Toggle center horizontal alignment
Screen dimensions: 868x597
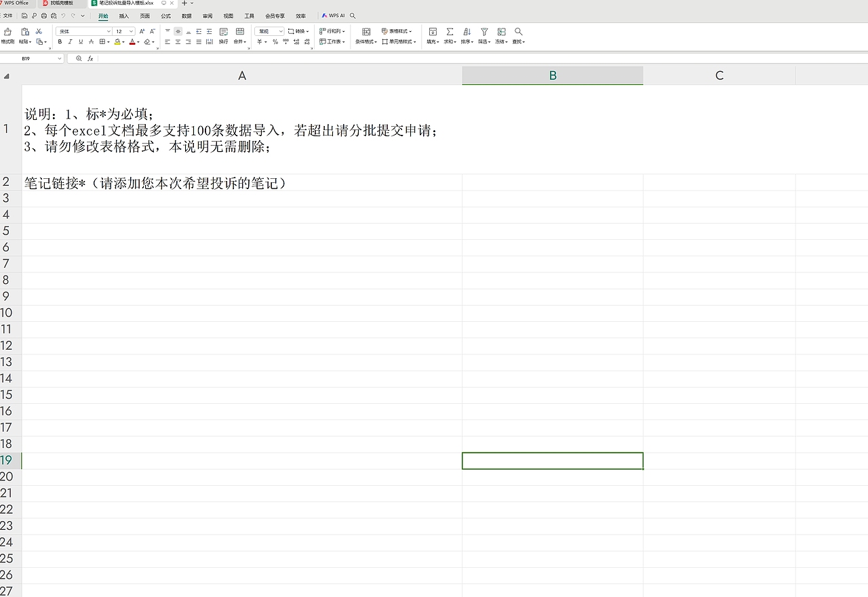[x=178, y=42]
